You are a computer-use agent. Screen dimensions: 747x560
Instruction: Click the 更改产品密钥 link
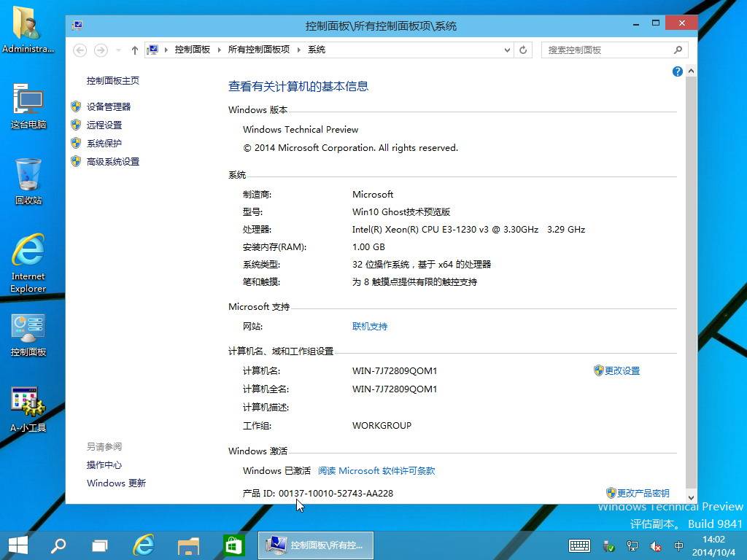click(643, 493)
